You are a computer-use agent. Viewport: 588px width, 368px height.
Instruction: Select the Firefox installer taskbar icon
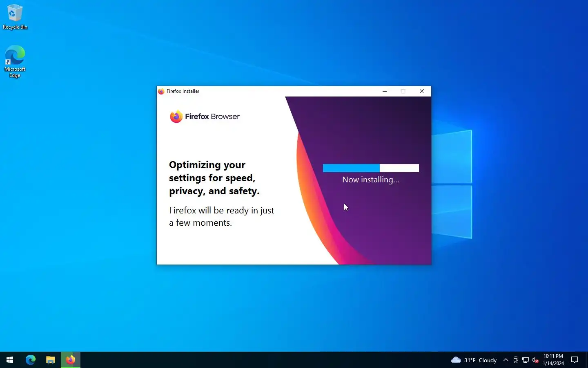71,360
